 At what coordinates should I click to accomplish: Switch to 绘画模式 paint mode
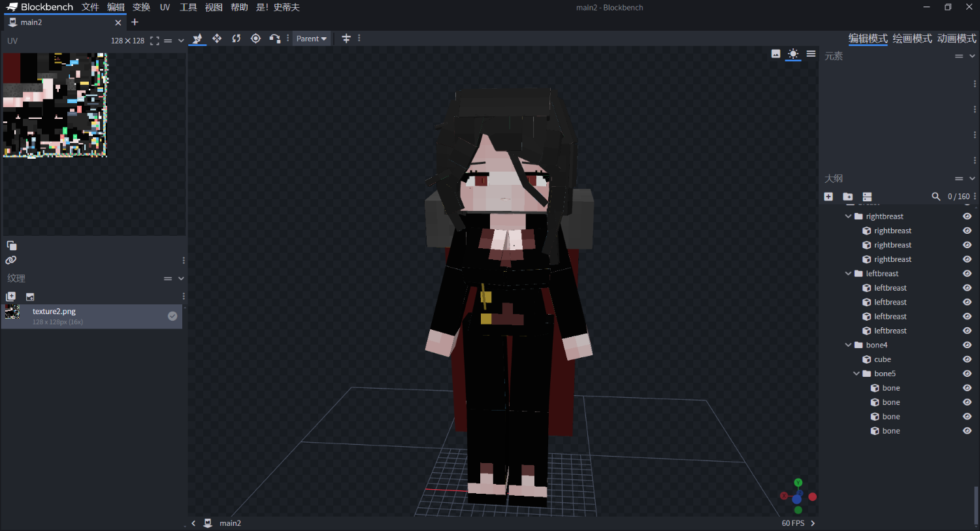912,39
